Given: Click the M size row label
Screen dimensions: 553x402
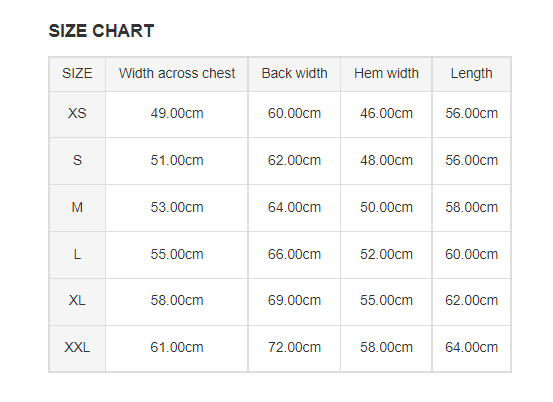Looking at the screenshot, I should (x=77, y=208).
